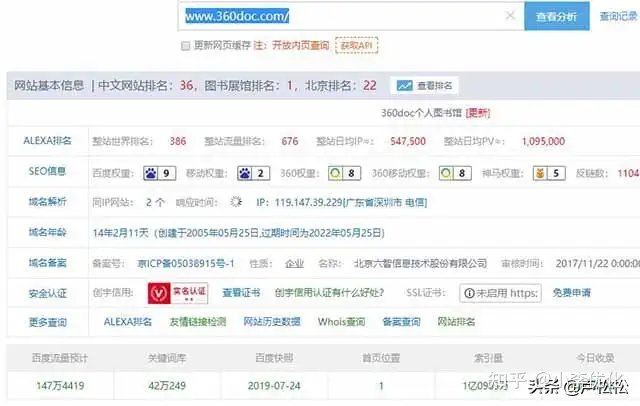The width and height of the screenshot is (640, 406).
Task: Open ALEXA排名 in the 更多查询 row
Action: pos(128,322)
